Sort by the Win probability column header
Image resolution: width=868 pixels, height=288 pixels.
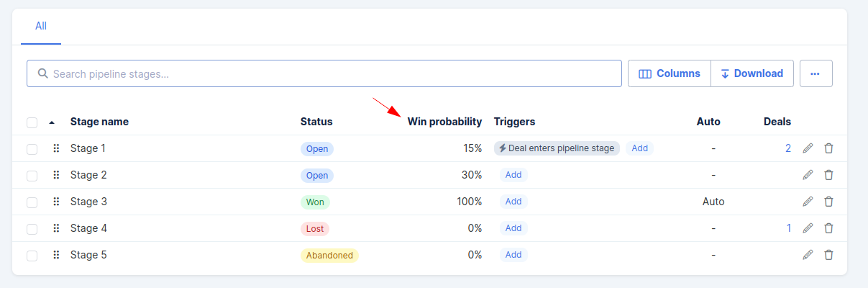tap(444, 122)
